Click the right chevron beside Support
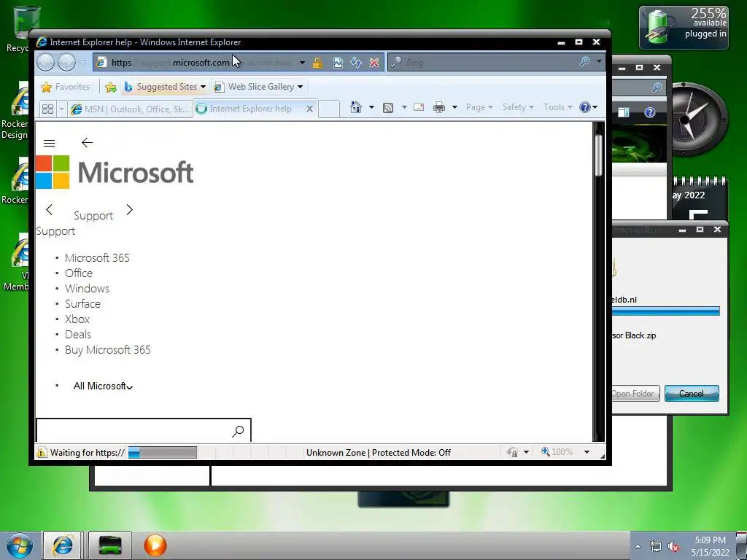This screenshot has height=560, width=747. 130,209
